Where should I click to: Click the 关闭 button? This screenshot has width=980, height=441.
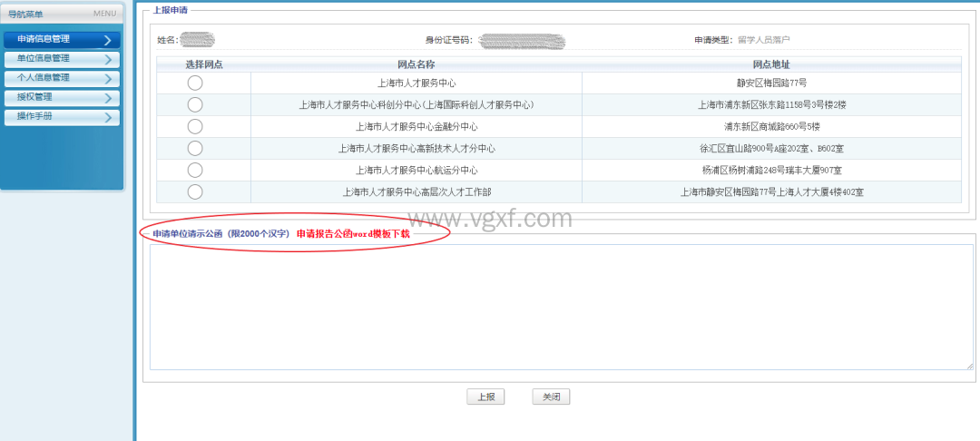551,397
